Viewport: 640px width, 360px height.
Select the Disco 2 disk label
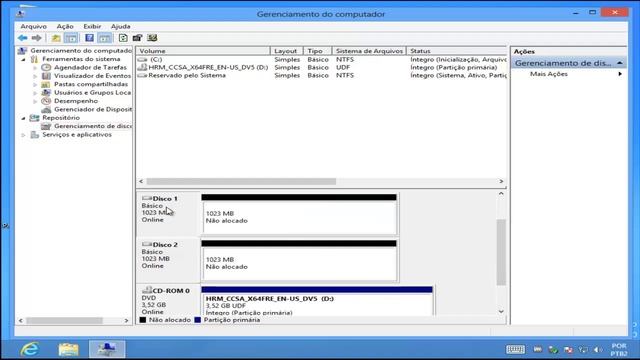pos(168,259)
